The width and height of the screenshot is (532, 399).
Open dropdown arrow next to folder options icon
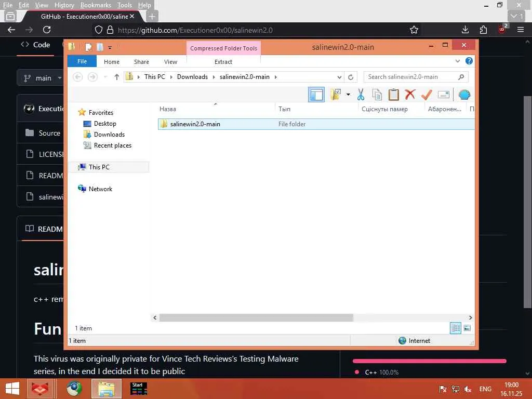click(348, 95)
